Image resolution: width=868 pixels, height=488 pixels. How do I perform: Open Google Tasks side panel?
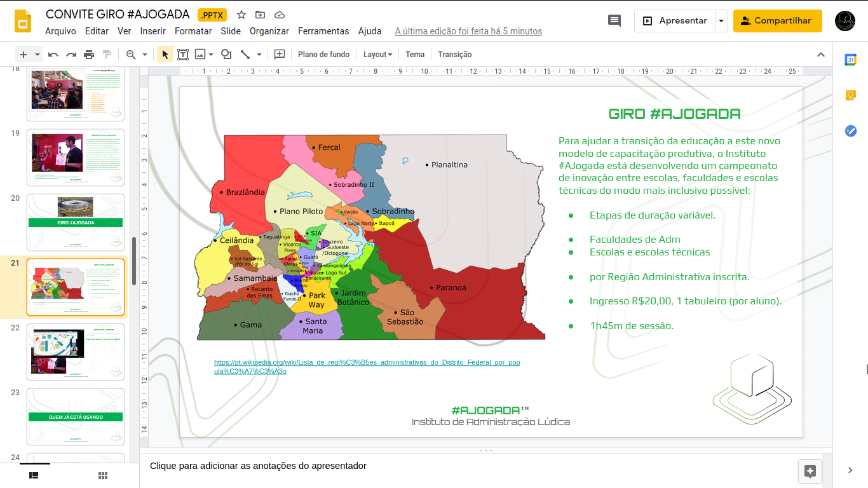pos(850,131)
